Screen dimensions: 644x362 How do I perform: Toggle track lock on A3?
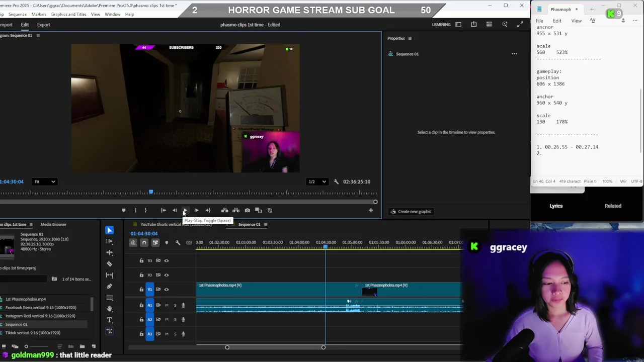pyautogui.click(x=141, y=334)
